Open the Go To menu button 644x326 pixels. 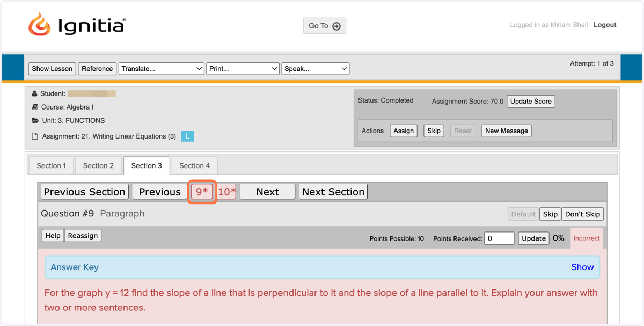325,26
